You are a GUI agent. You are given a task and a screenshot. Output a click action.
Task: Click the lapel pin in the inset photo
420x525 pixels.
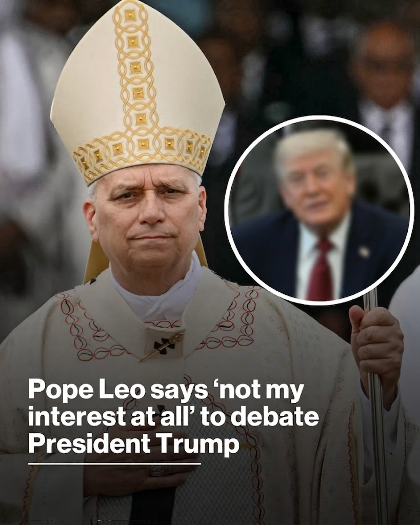tap(363, 251)
